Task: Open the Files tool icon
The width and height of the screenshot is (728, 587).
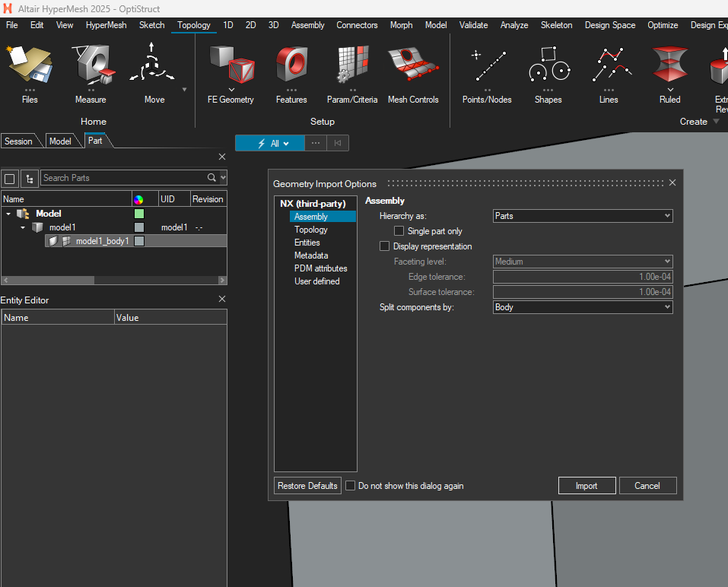Action: point(30,66)
